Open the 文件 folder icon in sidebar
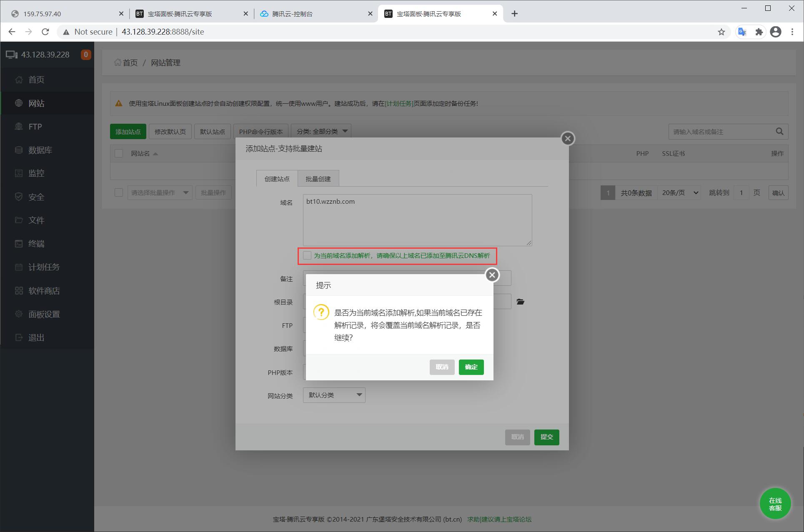This screenshot has height=532, width=804. click(x=19, y=220)
